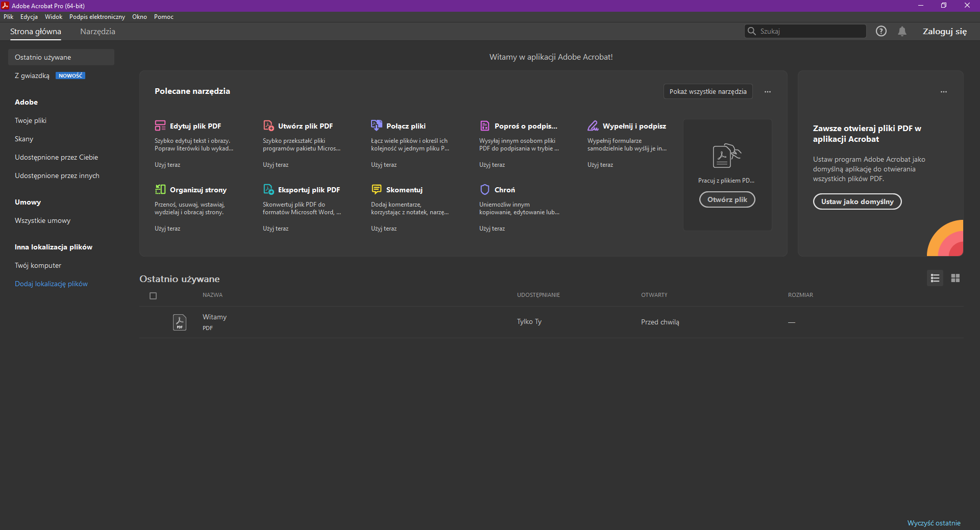This screenshot has width=980, height=530.
Task: Click the Witamy PDF file icon
Action: (x=180, y=322)
